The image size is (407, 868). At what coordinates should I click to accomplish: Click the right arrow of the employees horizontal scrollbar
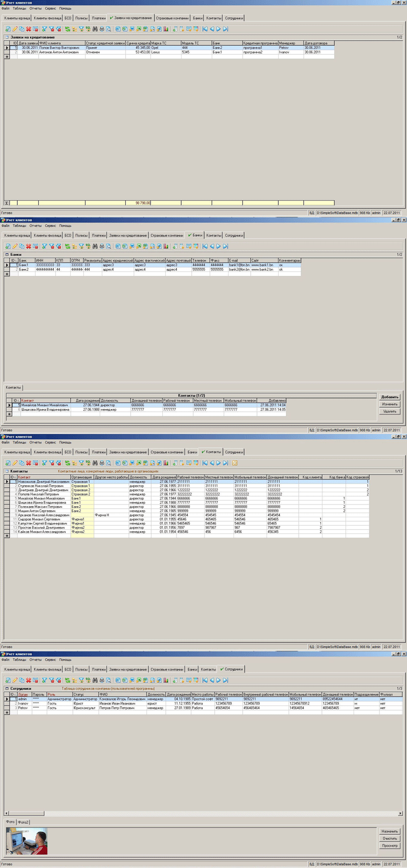[400, 814]
